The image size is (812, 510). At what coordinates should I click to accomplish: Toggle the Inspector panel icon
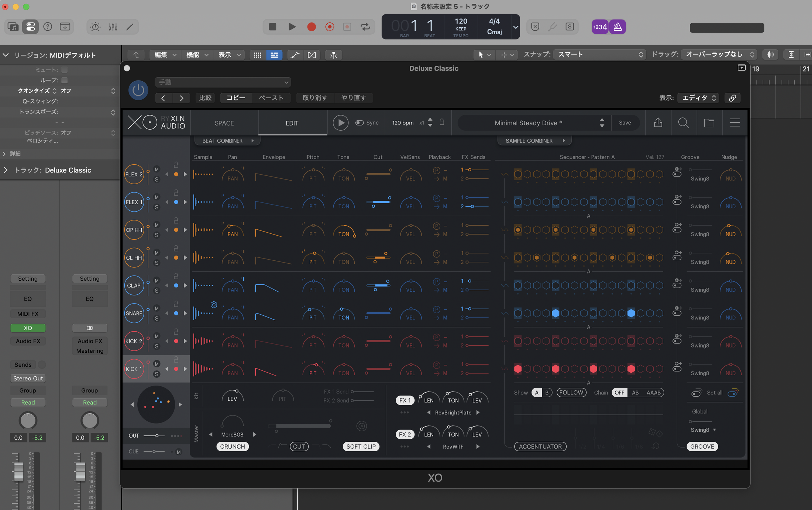(x=30, y=27)
